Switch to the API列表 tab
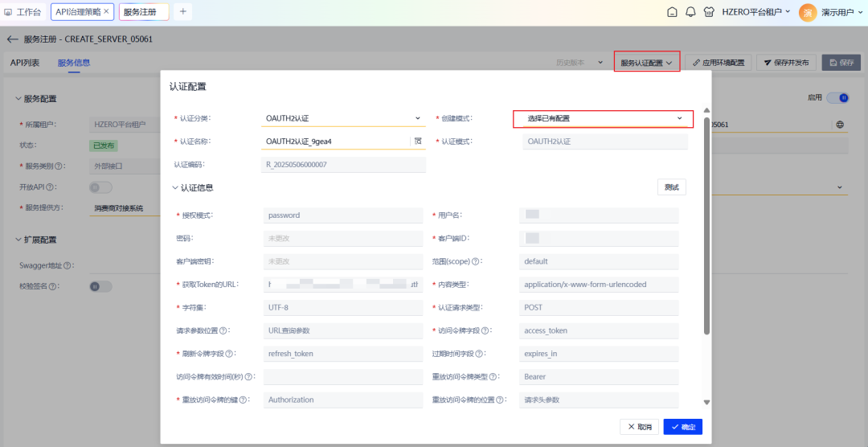 [25, 63]
